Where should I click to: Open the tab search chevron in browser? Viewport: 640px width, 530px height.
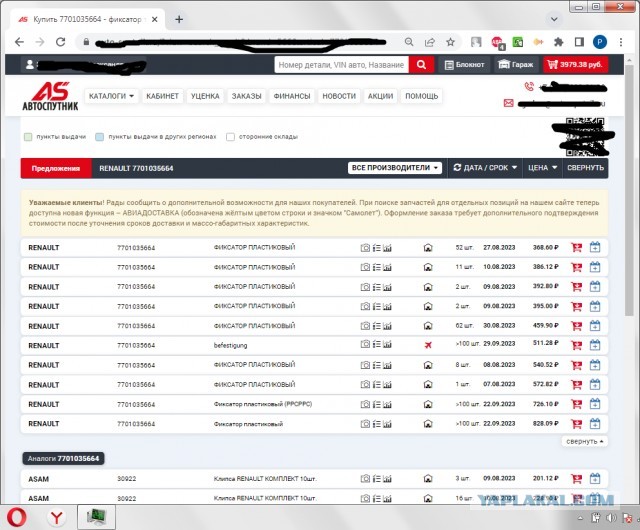[x=554, y=19]
